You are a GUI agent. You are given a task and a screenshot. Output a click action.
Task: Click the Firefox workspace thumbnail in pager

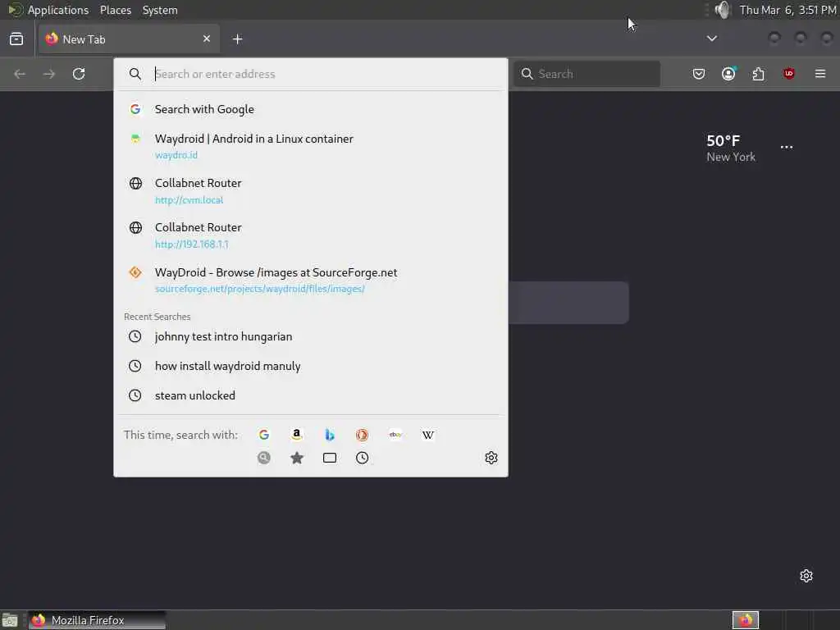pos(746,620)
